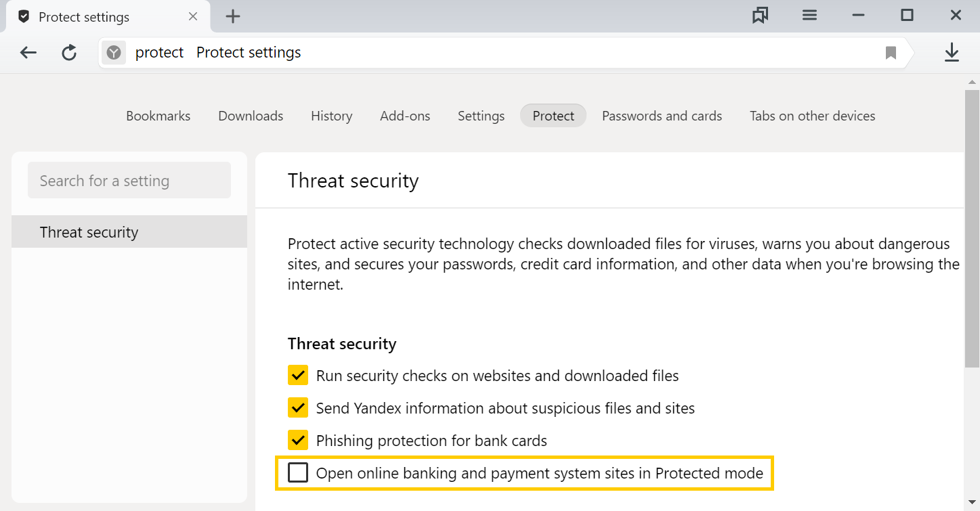The image size is (980, 511).
Task: Click the bold Threat security subsection title
Action: coord(342,344)
